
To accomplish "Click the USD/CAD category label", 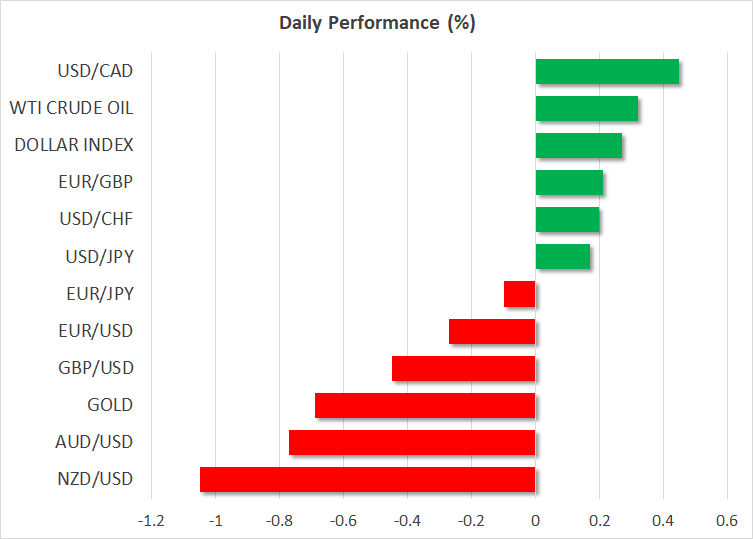I will [x=96, y=71].
